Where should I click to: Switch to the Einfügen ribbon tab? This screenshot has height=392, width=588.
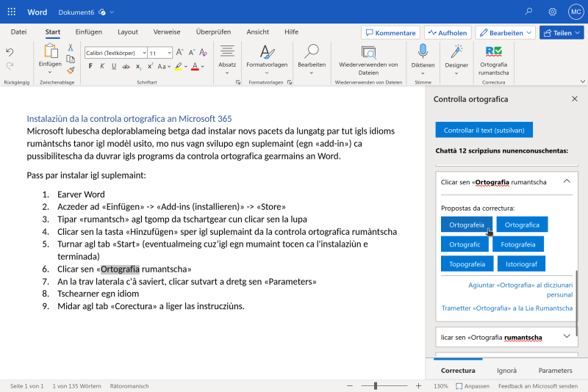click(88, 32)
